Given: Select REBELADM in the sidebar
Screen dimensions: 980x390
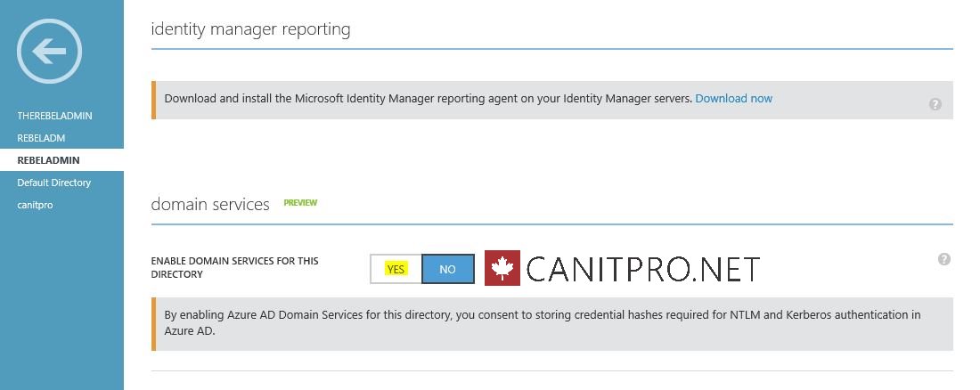Looking at the screenshot, I should coord(41,138).
